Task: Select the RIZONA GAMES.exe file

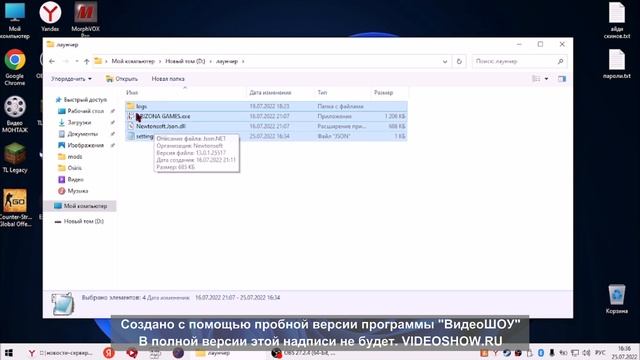Action: 266,116
